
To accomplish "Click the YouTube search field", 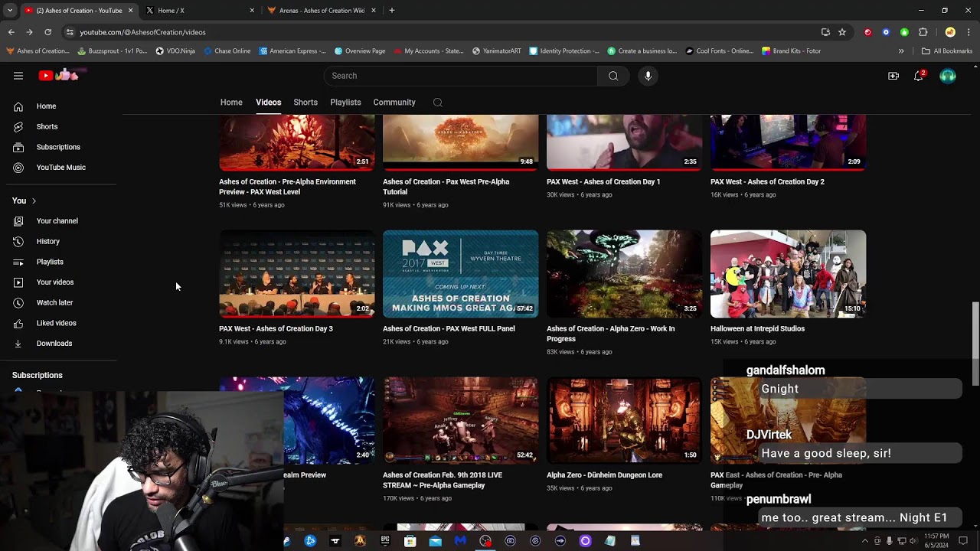I will coord(460,76).
